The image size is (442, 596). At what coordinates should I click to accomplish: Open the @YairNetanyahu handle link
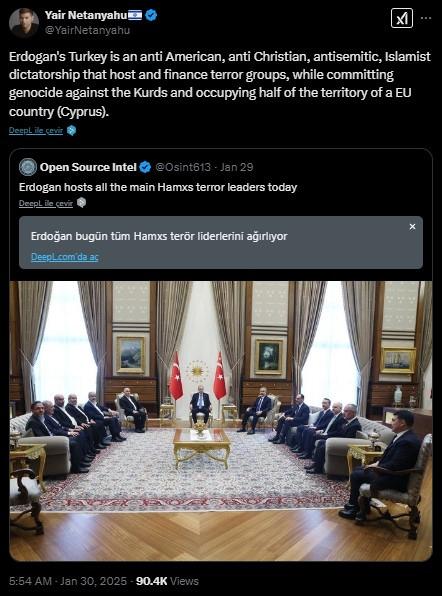point(87,30)
